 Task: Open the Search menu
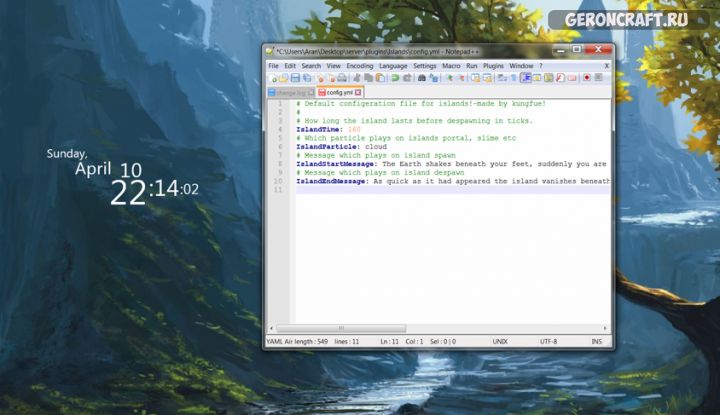click(x=311, y=66)
